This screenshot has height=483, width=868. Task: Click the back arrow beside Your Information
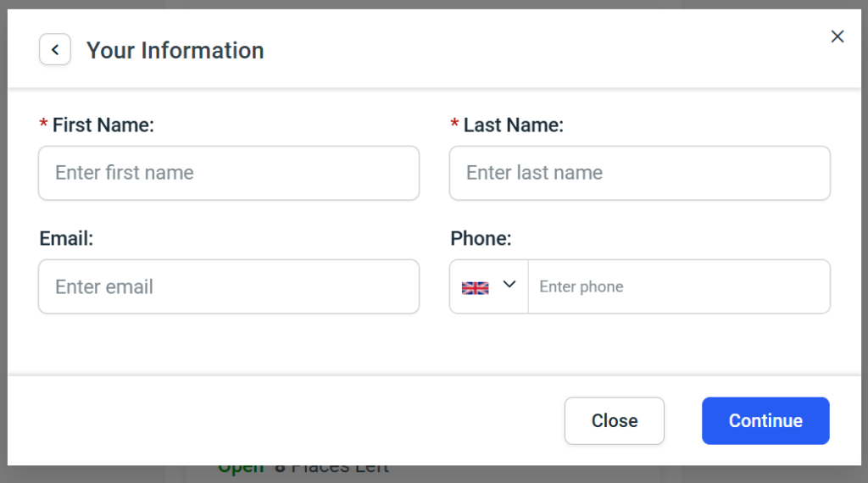click(x=55, y=50)
